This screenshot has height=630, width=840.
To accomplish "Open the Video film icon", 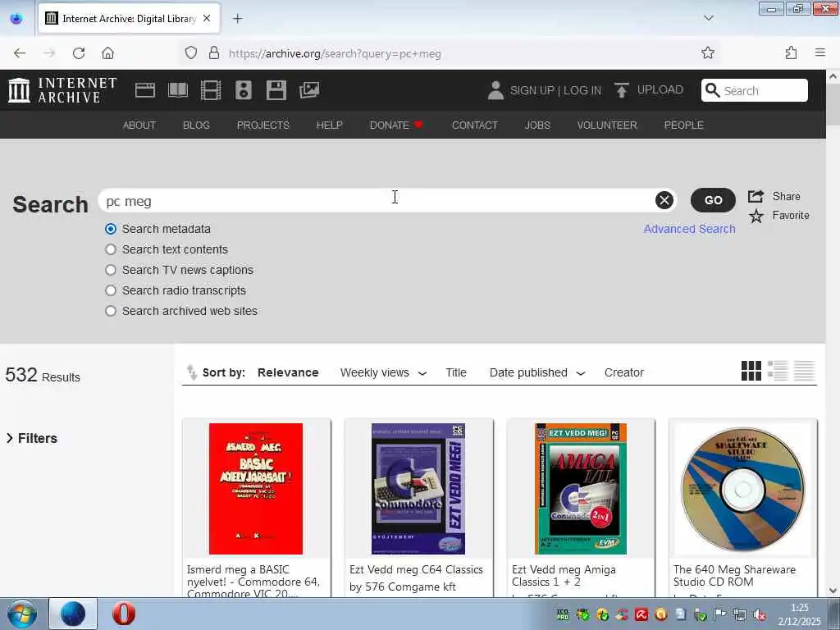I will 211,90.
